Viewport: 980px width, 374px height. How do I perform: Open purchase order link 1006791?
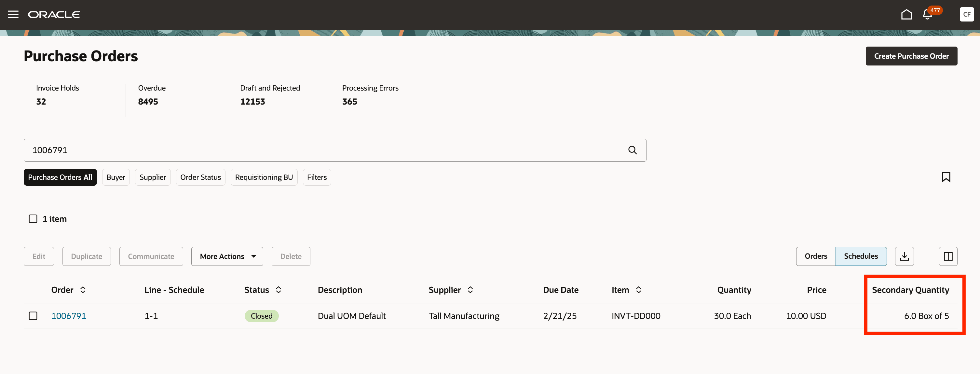[x=68, y=316]
